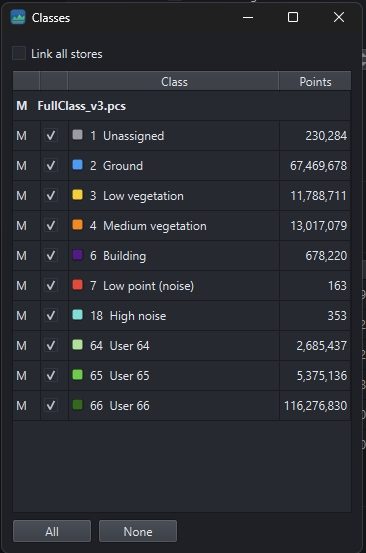Maximize the Classes window
Screen dimensions: 366x553
(x=293, y=17)
